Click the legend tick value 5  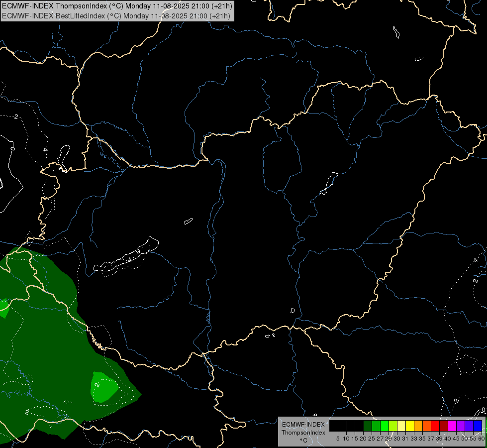[x=338, y=439]
